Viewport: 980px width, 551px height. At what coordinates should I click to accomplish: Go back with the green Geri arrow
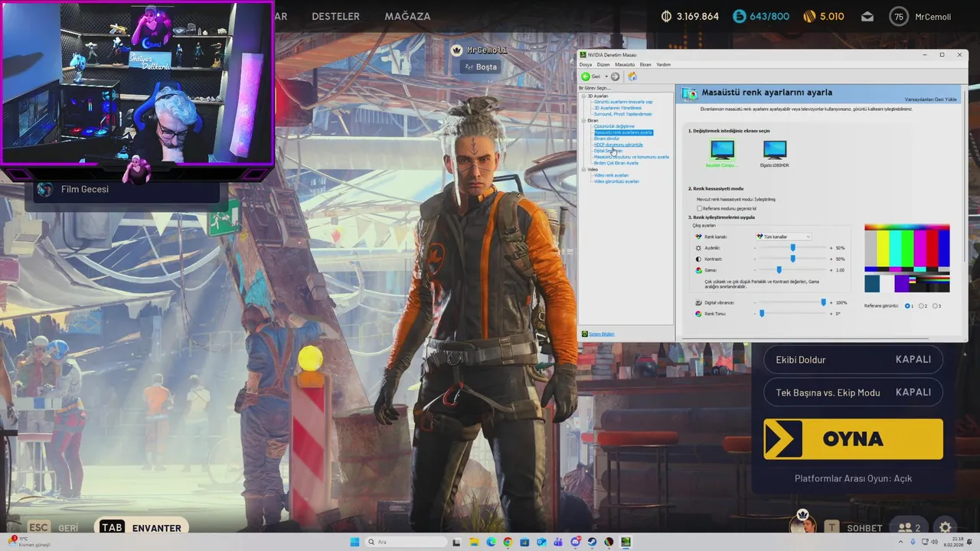tap(586, 77)
